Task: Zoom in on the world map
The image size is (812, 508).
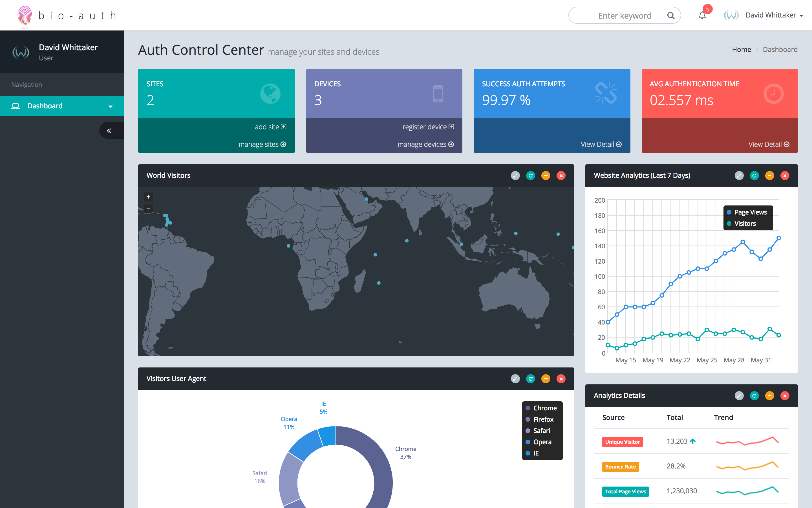Action: [x=148, y=197]
